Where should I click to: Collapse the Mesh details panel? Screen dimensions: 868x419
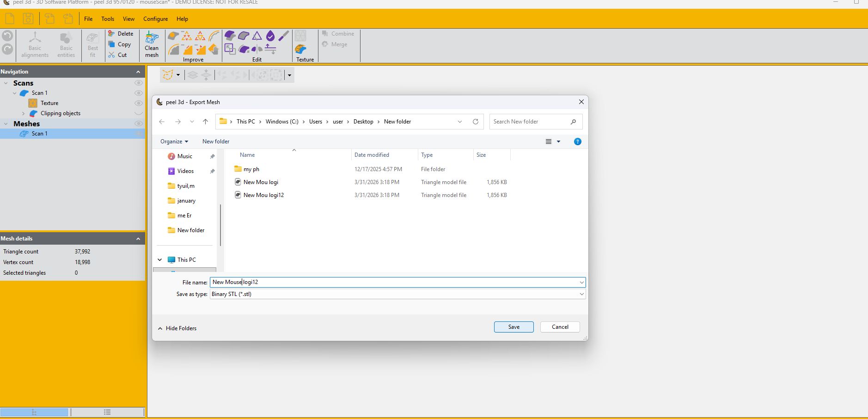(x=139, y=239)
